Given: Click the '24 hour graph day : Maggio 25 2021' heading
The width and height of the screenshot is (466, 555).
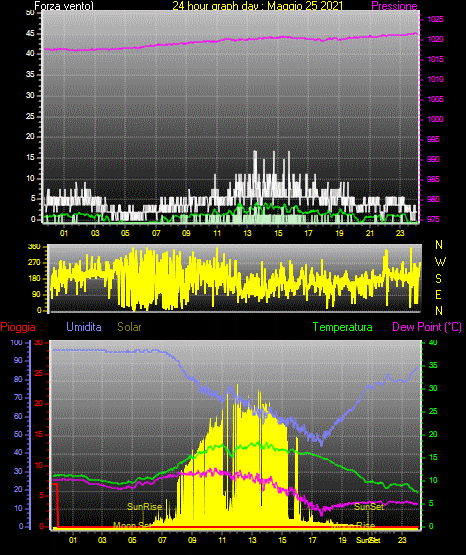Looking at the screenshot, I should coord(258,6).
